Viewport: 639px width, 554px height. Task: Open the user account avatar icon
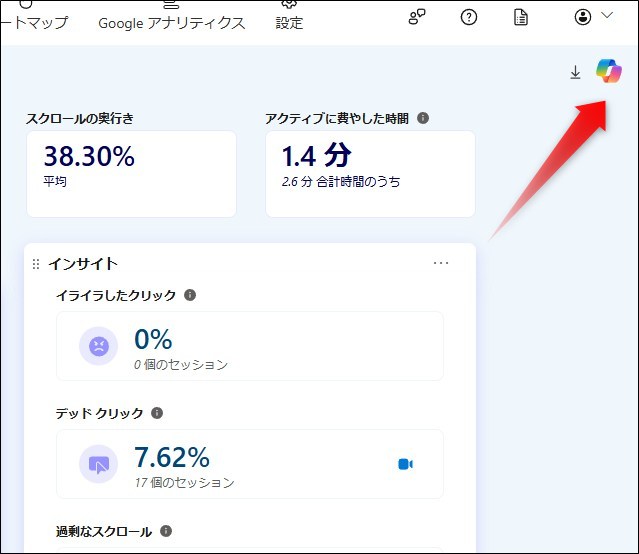click(x=583, y=17)
